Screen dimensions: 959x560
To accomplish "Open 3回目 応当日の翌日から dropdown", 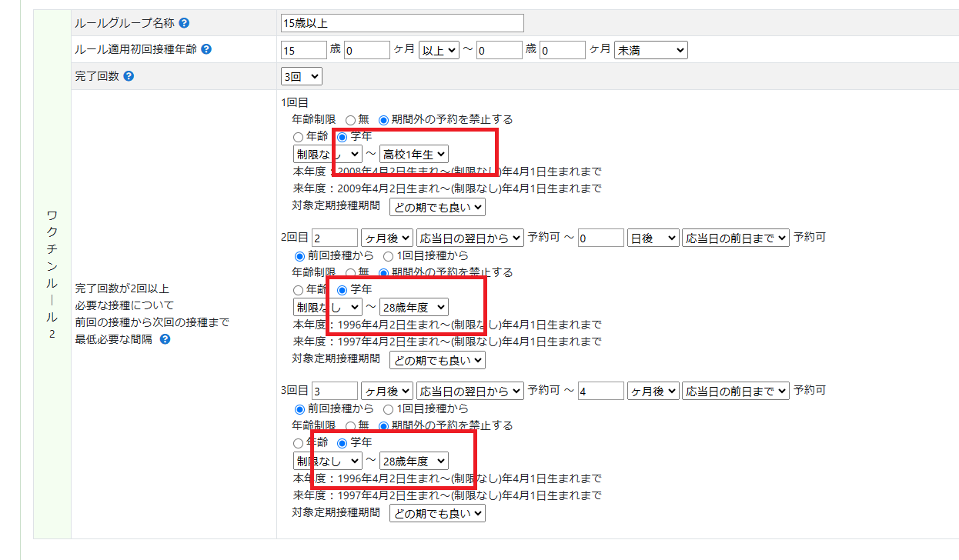I will (x=469, y=391).
